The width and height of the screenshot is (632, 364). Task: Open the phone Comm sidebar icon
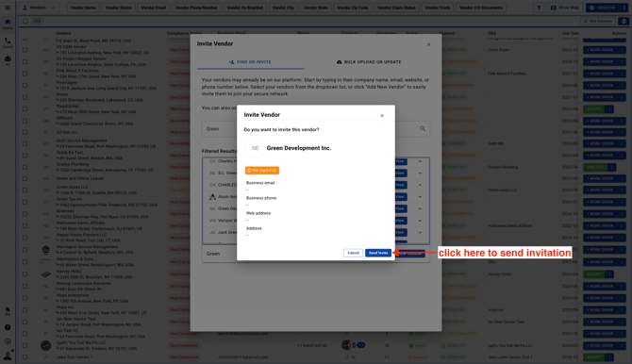pos(8,42)
